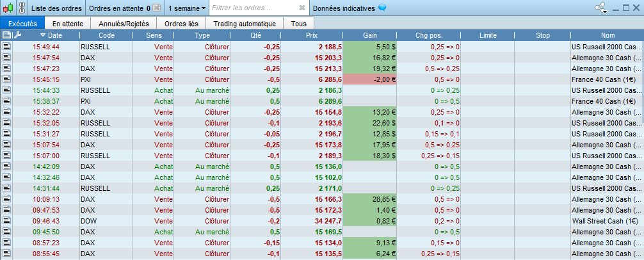Open the Annulés/Rejetés tab

(x=124, y=24)
